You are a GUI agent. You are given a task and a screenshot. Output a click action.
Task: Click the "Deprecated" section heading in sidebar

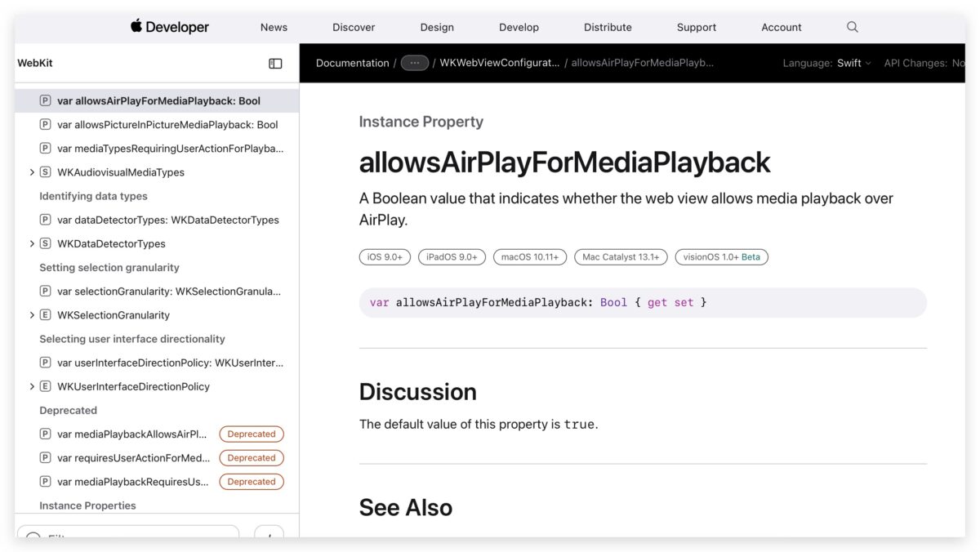coord(68,410)
